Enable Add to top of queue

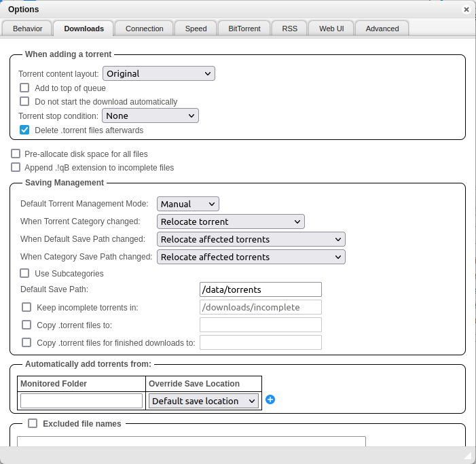[24, 88]
